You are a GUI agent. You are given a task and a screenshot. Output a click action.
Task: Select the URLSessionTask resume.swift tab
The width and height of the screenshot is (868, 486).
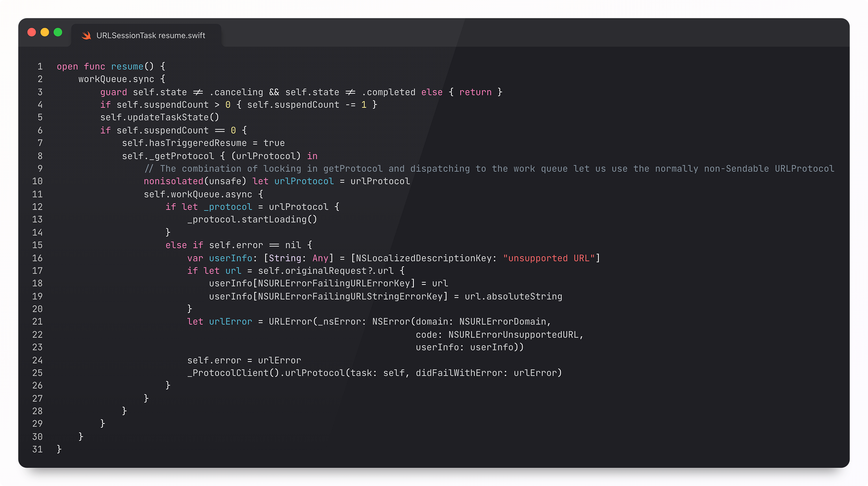pos(150,35)
